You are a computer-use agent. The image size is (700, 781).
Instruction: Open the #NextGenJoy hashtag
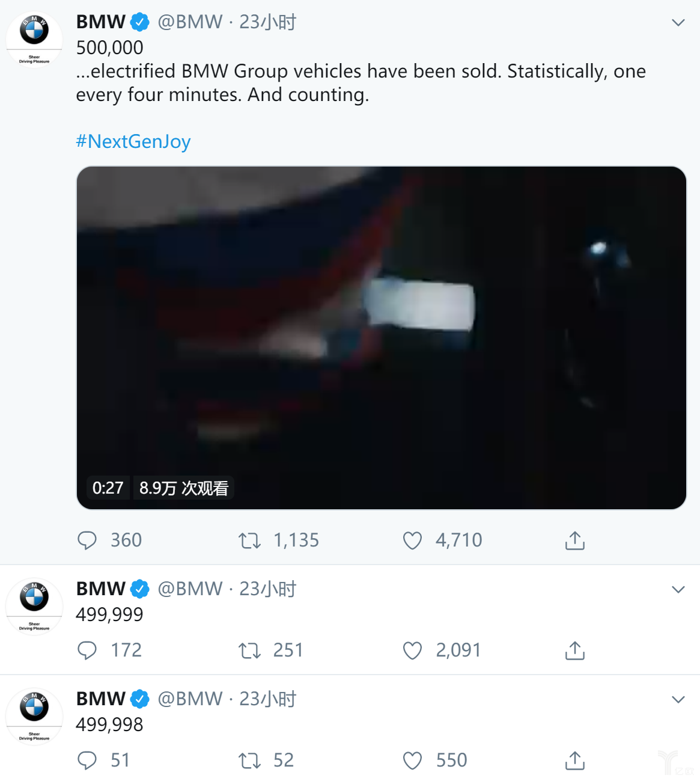(133, 141)
